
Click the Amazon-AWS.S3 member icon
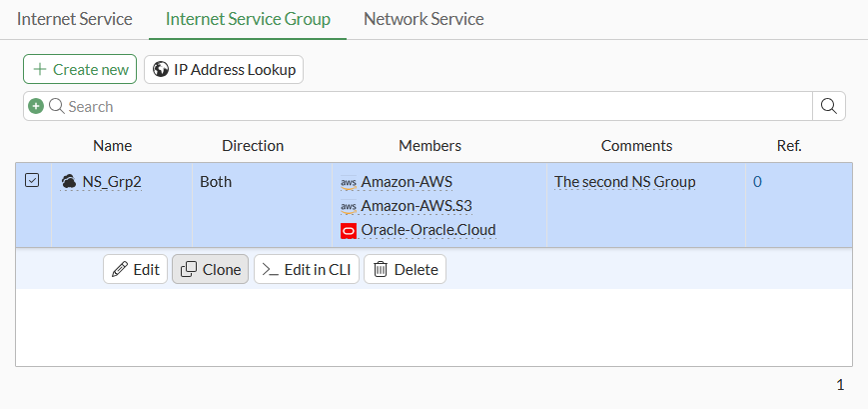349,206
